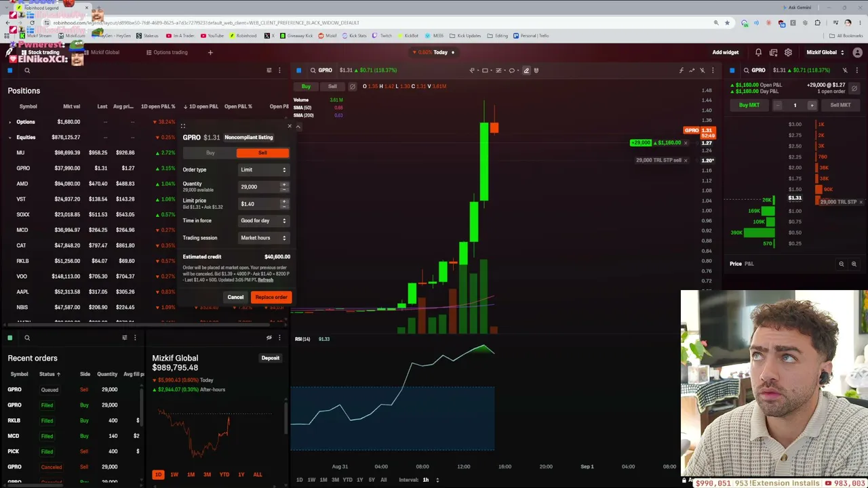
Task: Open the chart indicators function icon
Action: (x=682, y=70)
